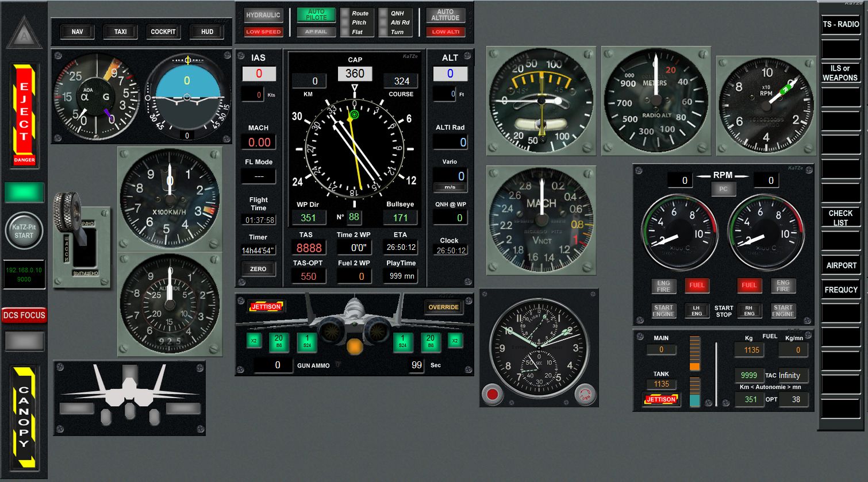Open the CHECK LIST side button
The height and width of the screenshot is (482, 868).
click(x=840, y=217)
